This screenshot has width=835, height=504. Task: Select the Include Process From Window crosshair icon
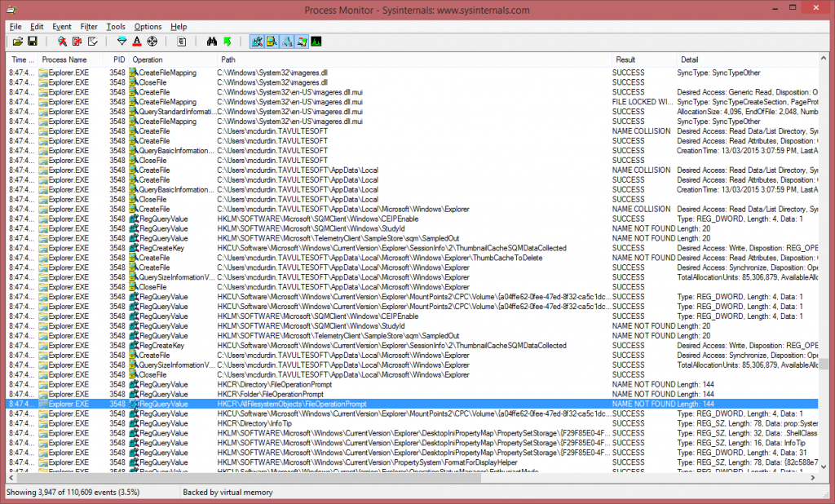tap(152, 42)
